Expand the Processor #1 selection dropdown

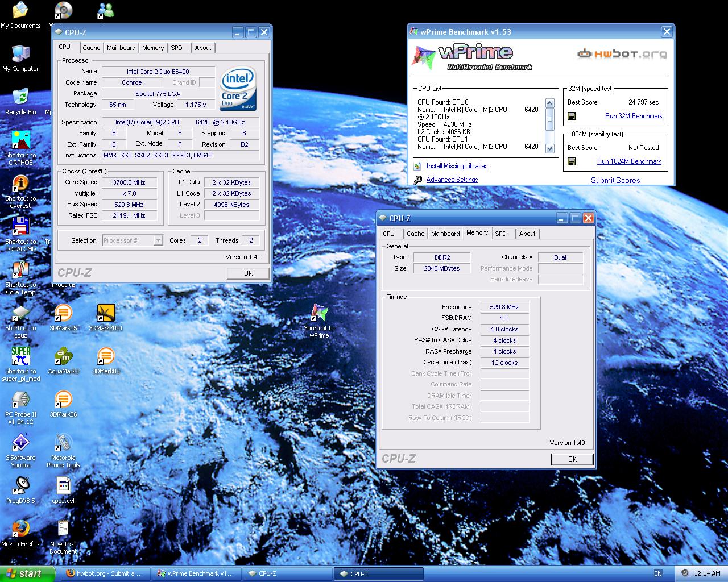pos(158,240)
